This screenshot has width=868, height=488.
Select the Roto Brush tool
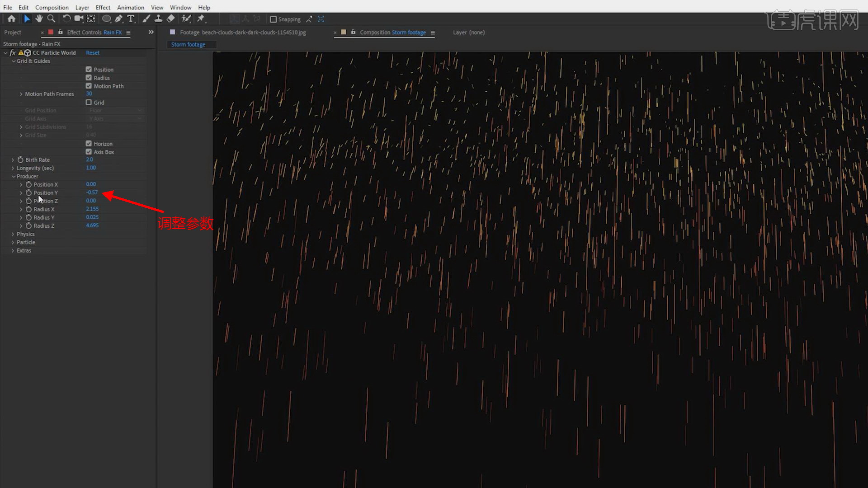coord(186,19)
